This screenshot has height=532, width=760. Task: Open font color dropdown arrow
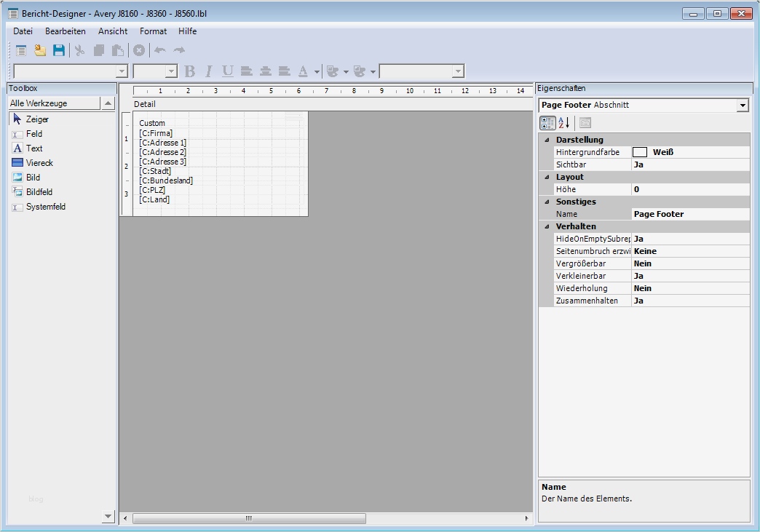point(317,72)
